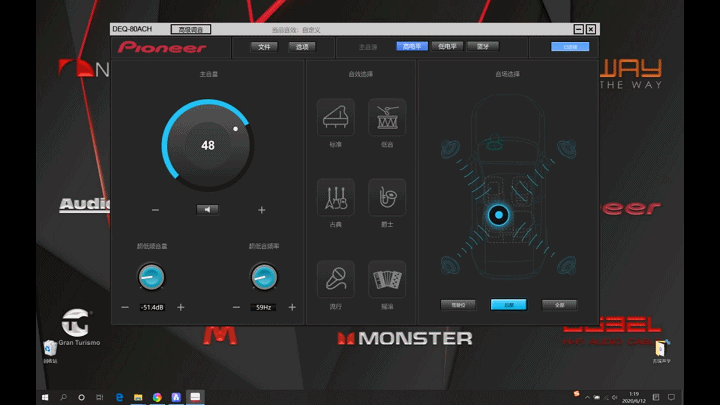Image resolution: width=720 pixels, height=405 pixels.
Task: Open the Recycle Bin on desktop
Action: point(50,351)
